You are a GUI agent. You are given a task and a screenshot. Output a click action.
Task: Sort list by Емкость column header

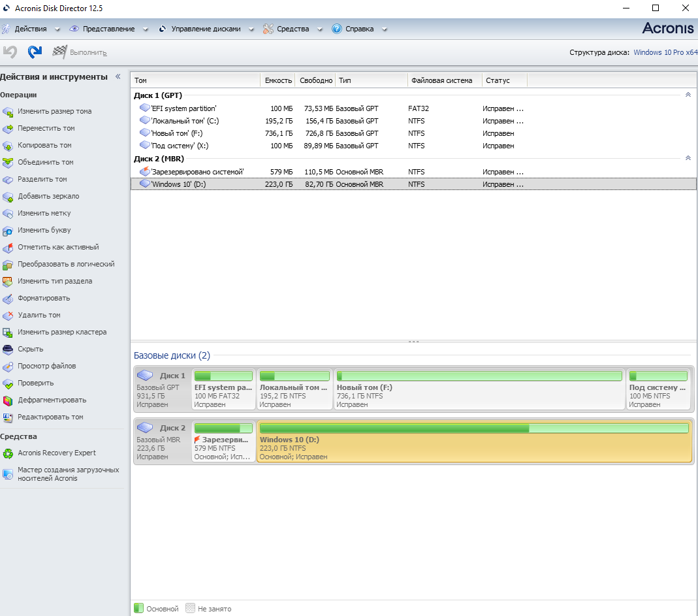278,80
